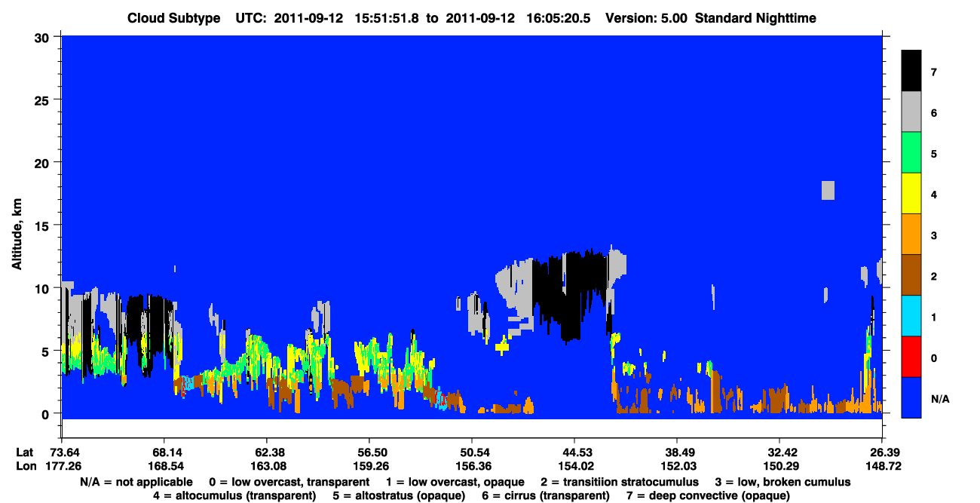Click the isolated gray cirrus patch near 17 km
Viewport: 980px width, 503px height.
828,190
